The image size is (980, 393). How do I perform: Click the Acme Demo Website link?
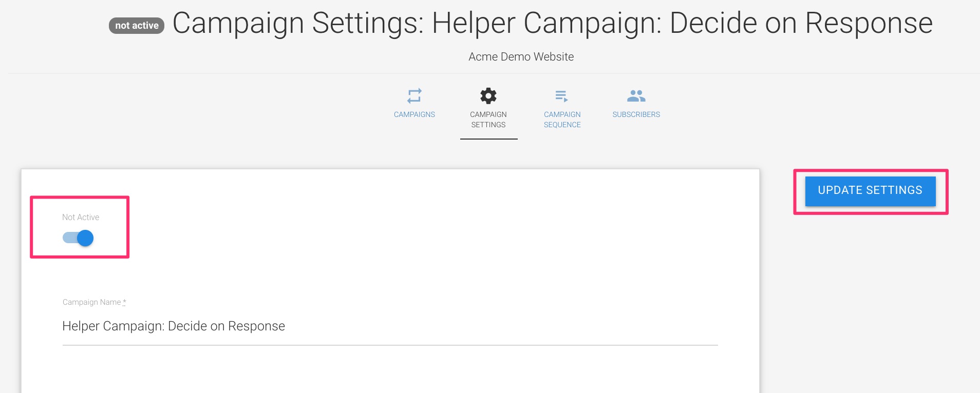click(520, 56)
